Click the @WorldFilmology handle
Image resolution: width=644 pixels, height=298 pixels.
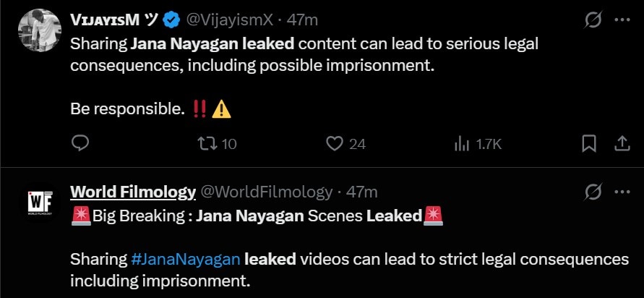265,192
